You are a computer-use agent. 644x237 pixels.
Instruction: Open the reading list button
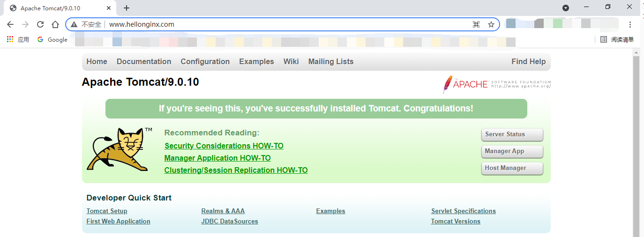[617, 39]
